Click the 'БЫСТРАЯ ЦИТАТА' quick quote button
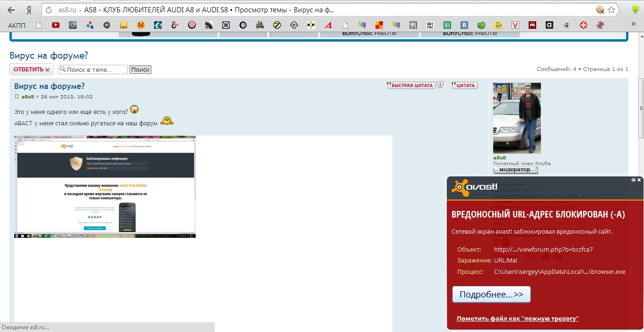Screen dimensions: 644x332 [x=411, y=86]
